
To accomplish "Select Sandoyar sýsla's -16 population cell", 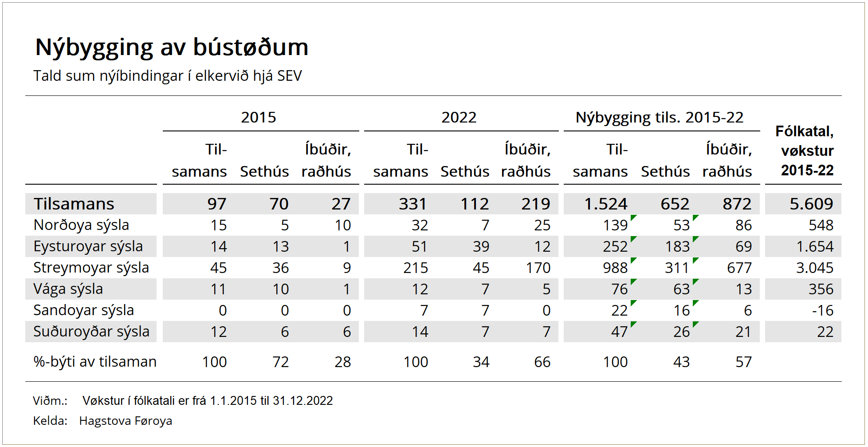I will coord(822,310).
